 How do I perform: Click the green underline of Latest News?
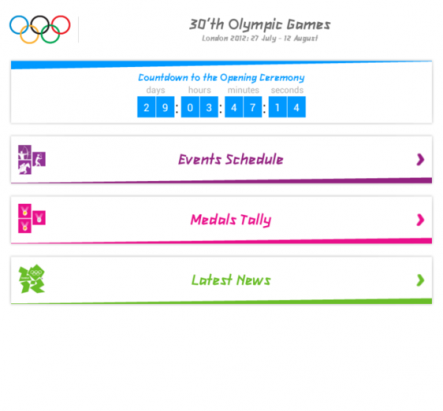(221, 302)
